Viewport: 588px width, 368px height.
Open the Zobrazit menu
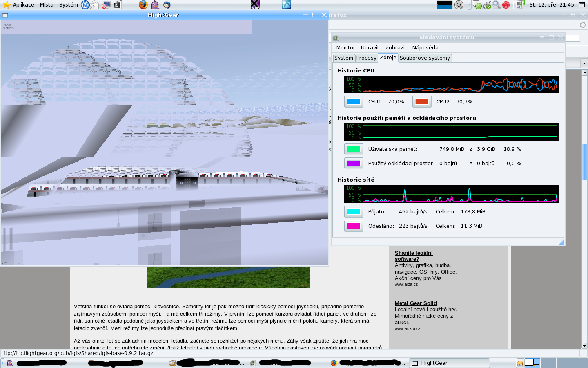(396, 48)
